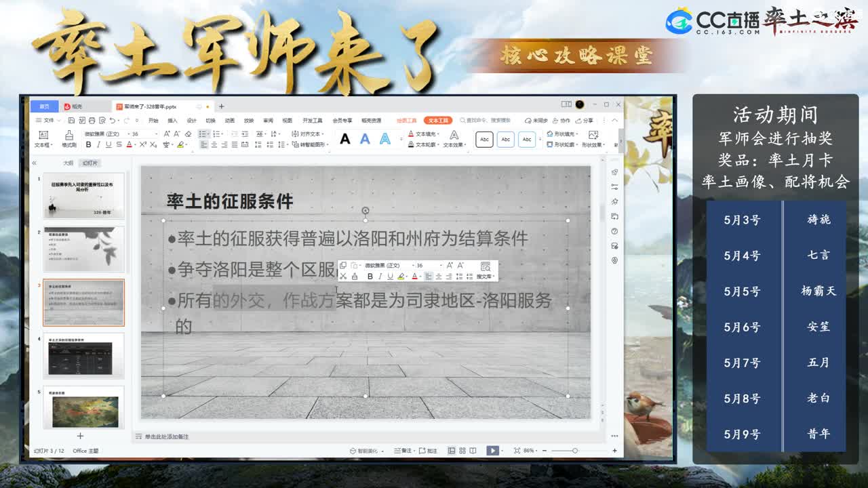Screen dimensions: 868x488
Task: Toggle center alignment in the ribbon
Action: (x=214, y=144)
